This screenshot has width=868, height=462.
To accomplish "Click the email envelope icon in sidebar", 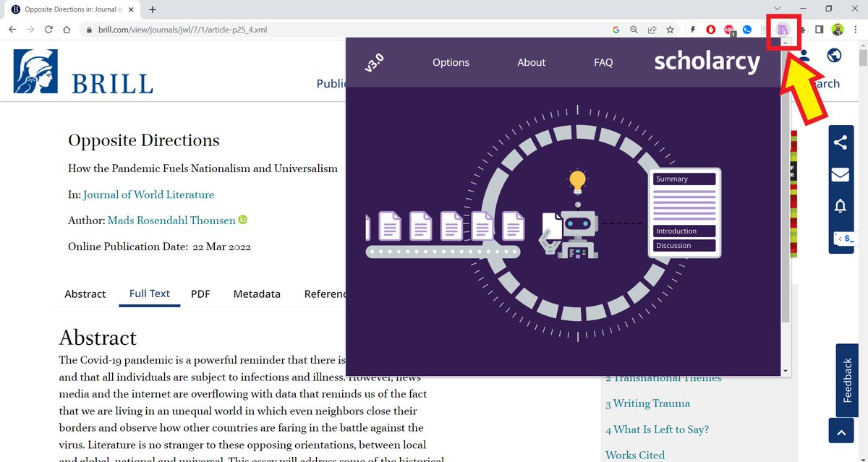I will [840, 174].
